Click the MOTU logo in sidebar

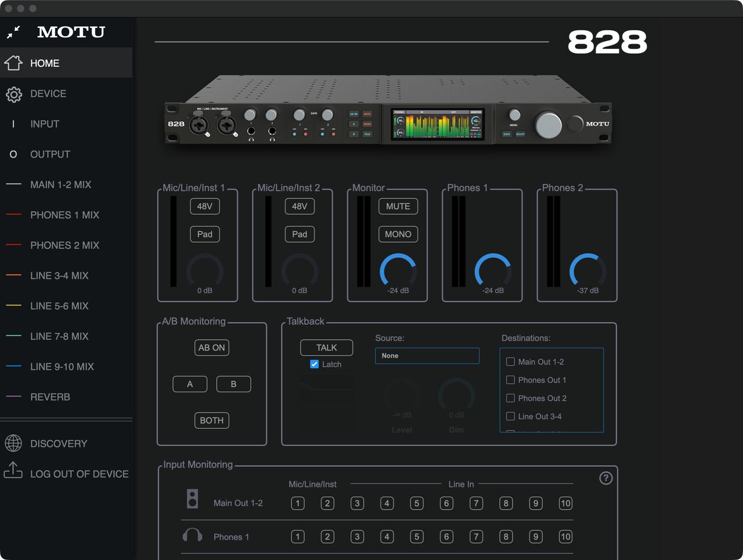71,32
